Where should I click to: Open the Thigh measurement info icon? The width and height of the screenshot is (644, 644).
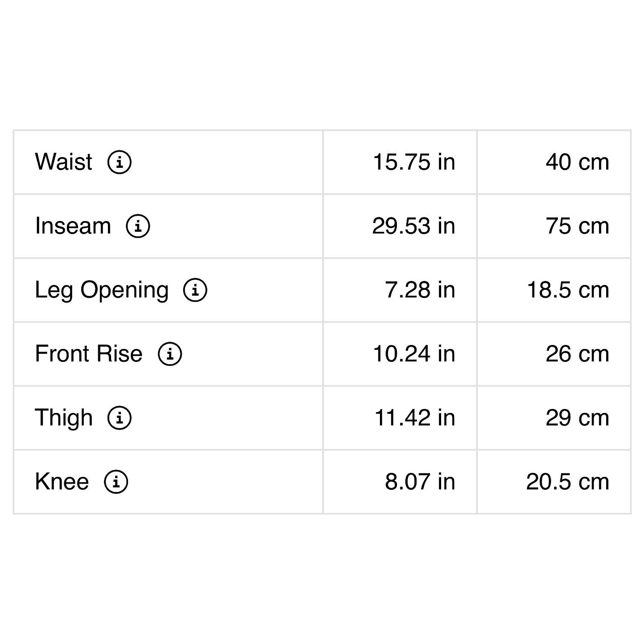click(120, 418)
